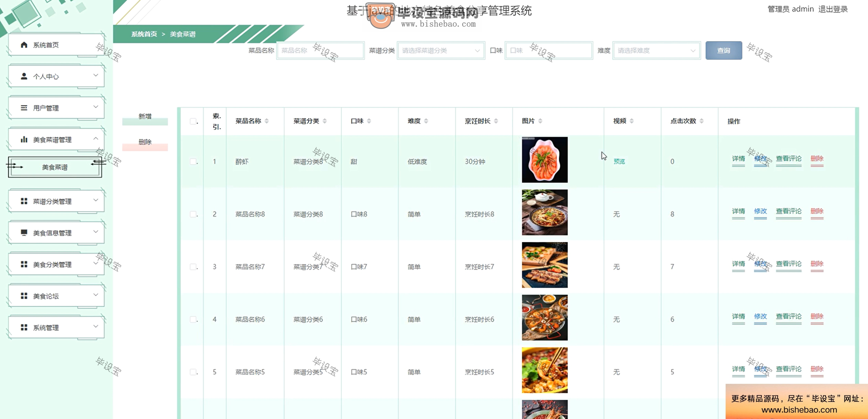This screenshot has height=419, width=868.
Task: Click the 查询 search button
Action: (x=724, y=50)
